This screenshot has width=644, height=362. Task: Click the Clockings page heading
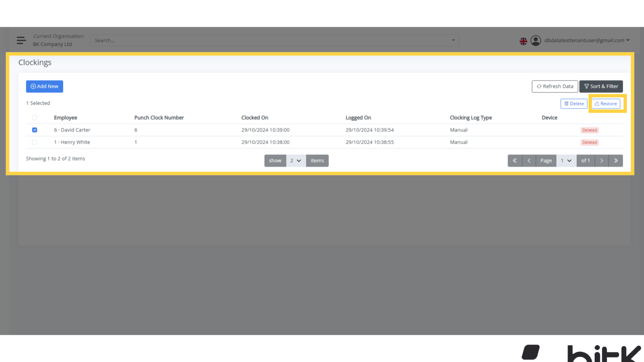[x=35, y=62]
